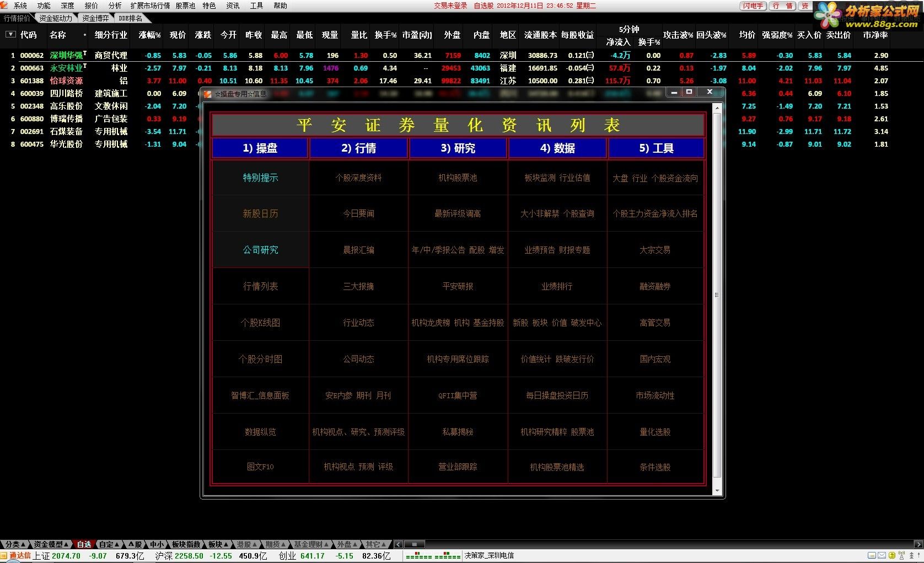
Task: Click scroll-up arrow in info window scrollbar
Action: coord(717,108)
